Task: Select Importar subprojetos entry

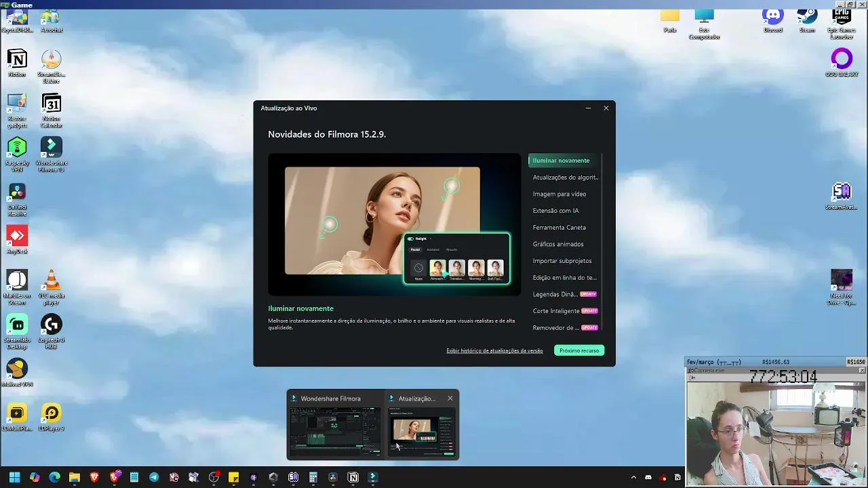Action: [562, 261]
